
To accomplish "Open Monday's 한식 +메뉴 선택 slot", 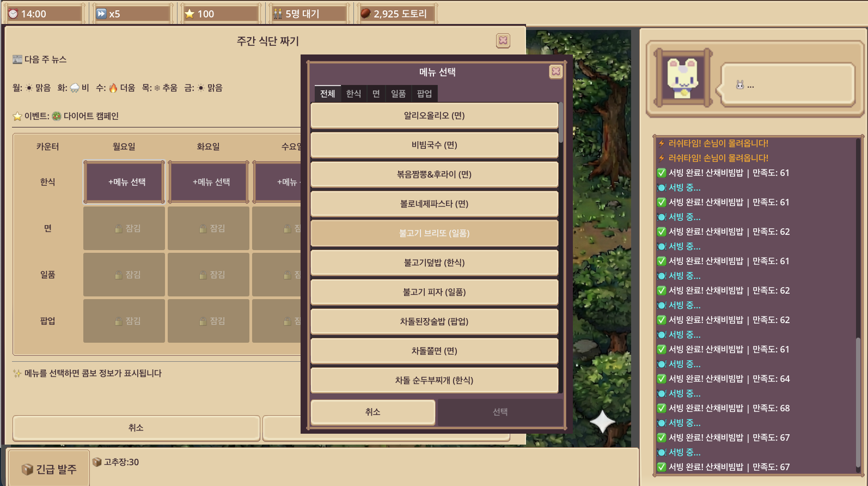I will point(124,182).
